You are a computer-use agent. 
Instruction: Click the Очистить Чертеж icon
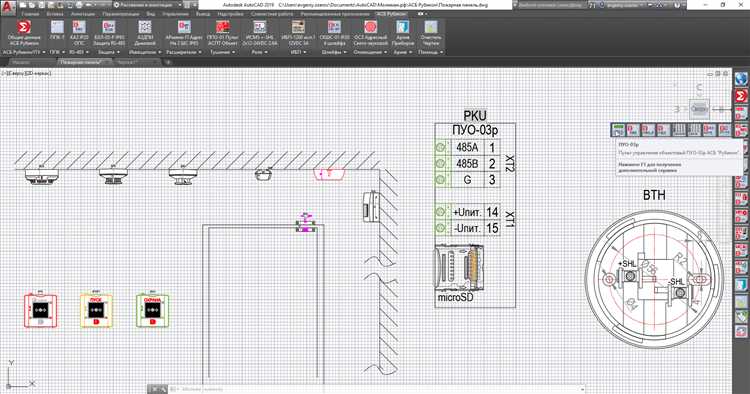click(x=431, y=33)
